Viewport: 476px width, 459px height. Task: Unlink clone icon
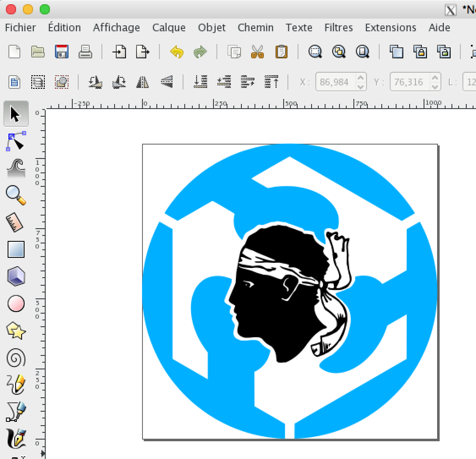tap(444, 52)
